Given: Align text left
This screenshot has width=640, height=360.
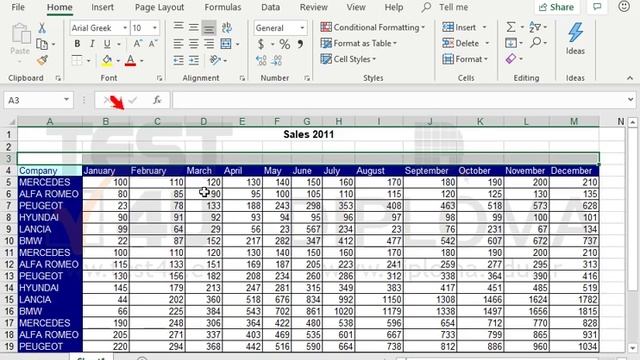Looking at the screenshot, I should click(178, 44).
